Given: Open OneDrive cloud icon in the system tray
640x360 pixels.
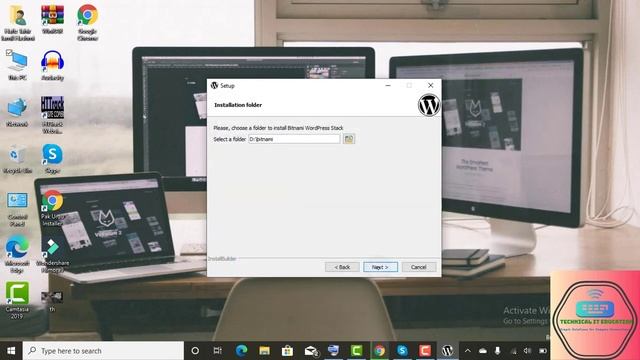Looking at the screenshot, I should 483,351.
